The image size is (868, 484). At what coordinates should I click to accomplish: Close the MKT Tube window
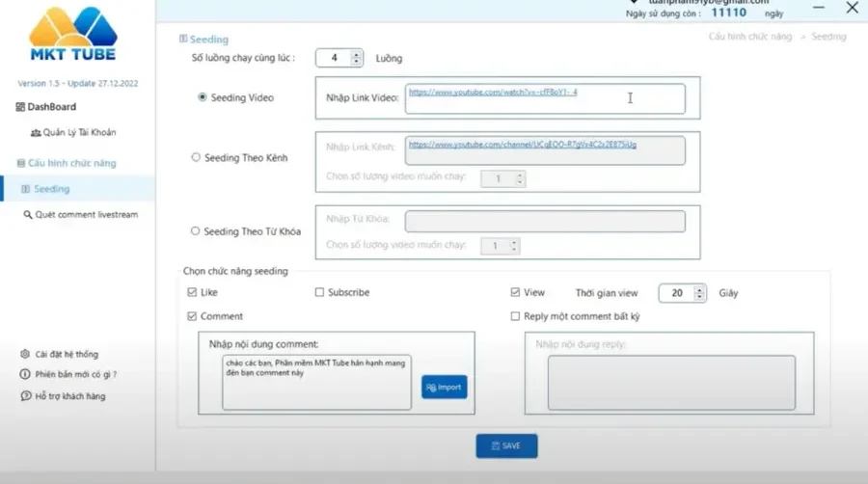[853, 7]
